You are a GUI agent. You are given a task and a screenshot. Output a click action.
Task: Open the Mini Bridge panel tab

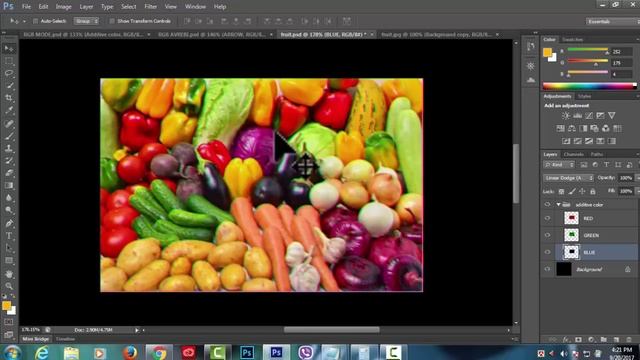[x=36, y=339]
